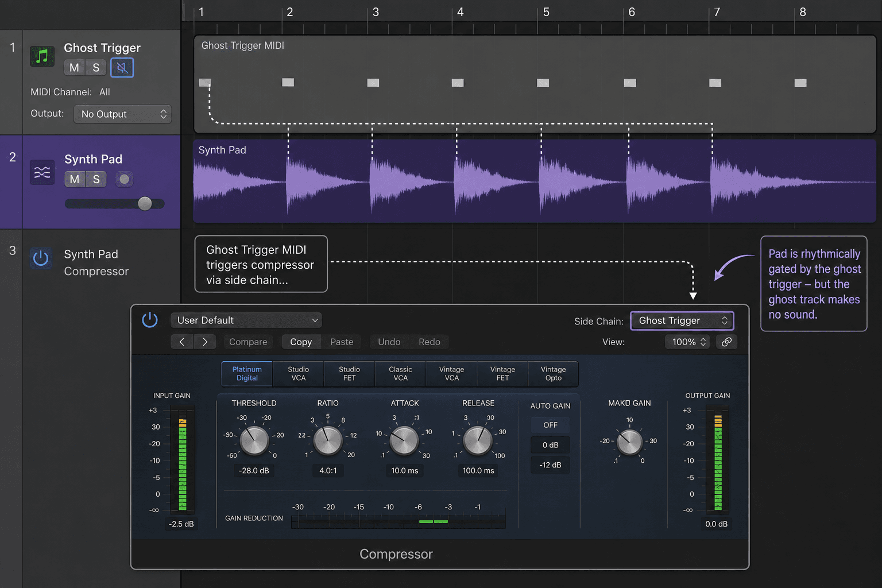
Task: Click the Output Gain level meter
Action: click(x=718, y=459)
